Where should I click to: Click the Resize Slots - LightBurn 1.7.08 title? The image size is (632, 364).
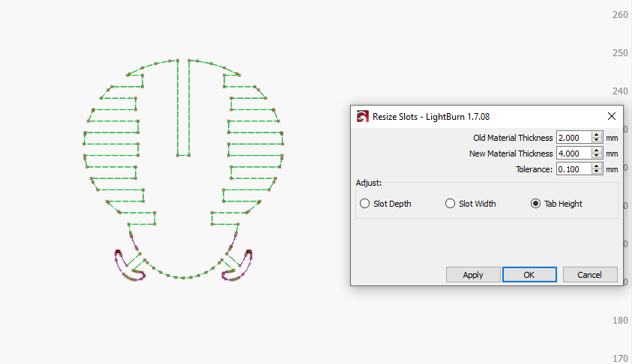pos(431,117)
